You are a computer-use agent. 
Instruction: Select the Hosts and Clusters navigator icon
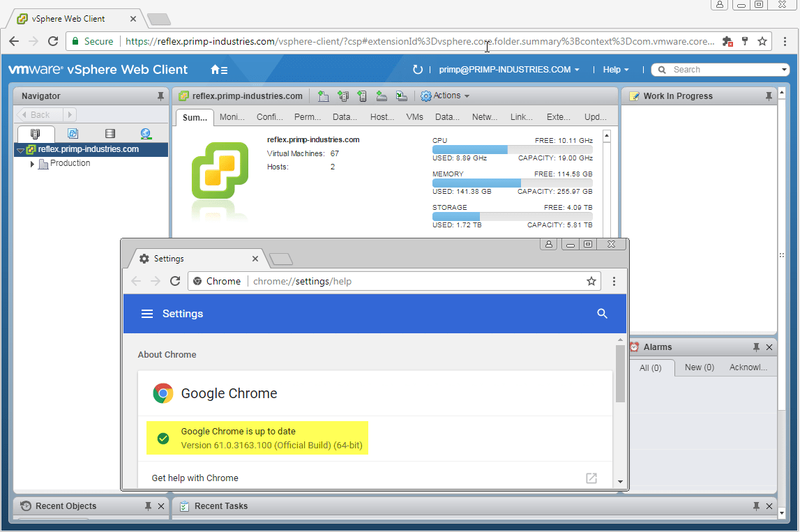point(35,134)
